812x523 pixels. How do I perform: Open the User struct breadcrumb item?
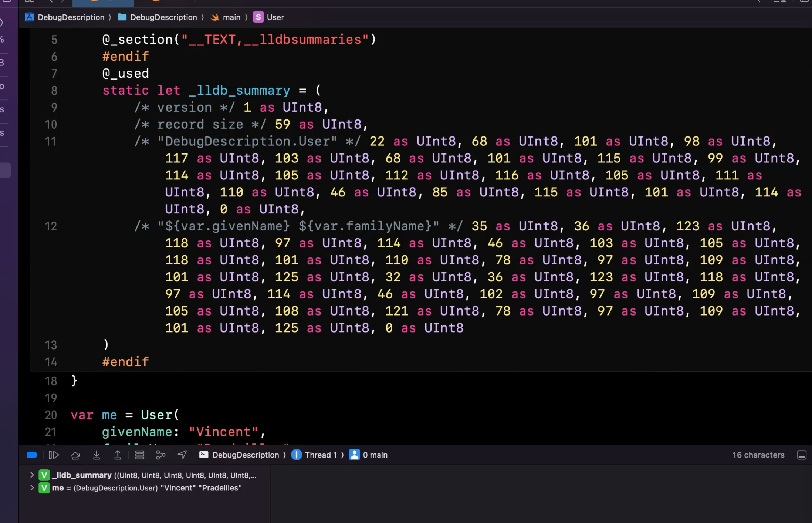pyautogui.click(x=268, y=17)
